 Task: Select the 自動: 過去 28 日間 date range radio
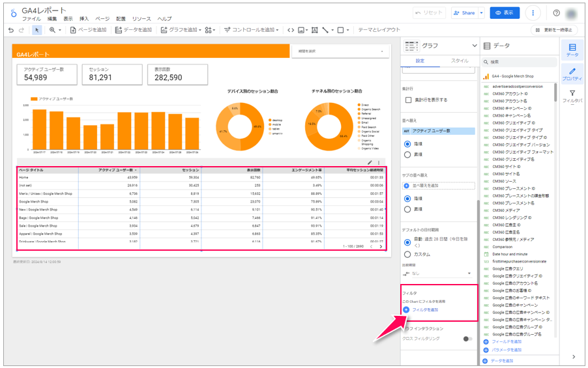tap(407, 242)
